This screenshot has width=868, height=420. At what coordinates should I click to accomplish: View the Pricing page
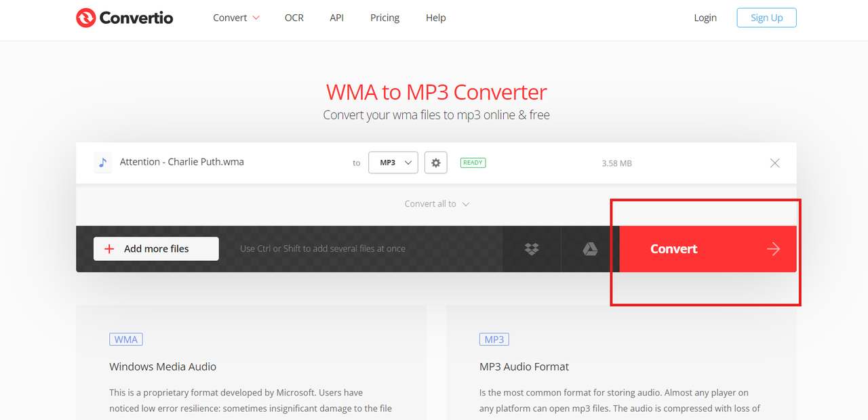coord(384,18)
